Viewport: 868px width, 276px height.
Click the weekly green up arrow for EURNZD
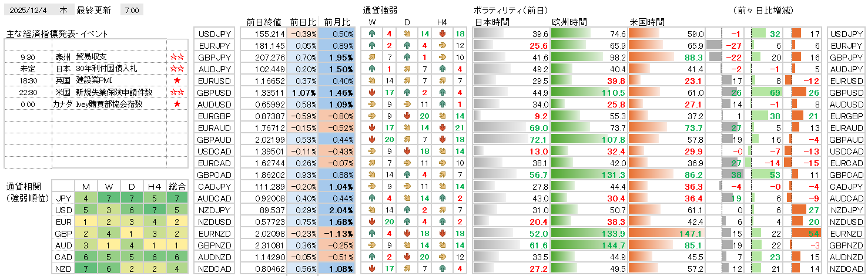372,233
